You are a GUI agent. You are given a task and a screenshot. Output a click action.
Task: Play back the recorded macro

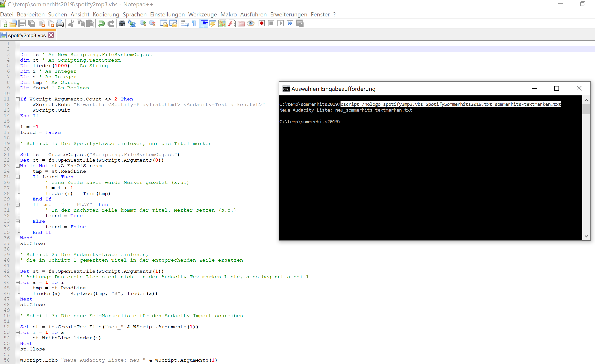pos(281,23)
